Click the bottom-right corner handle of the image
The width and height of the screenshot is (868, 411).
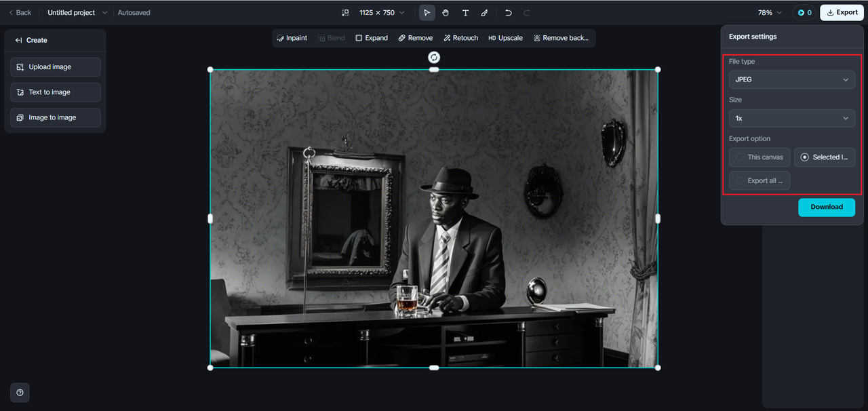click(658, 368)
